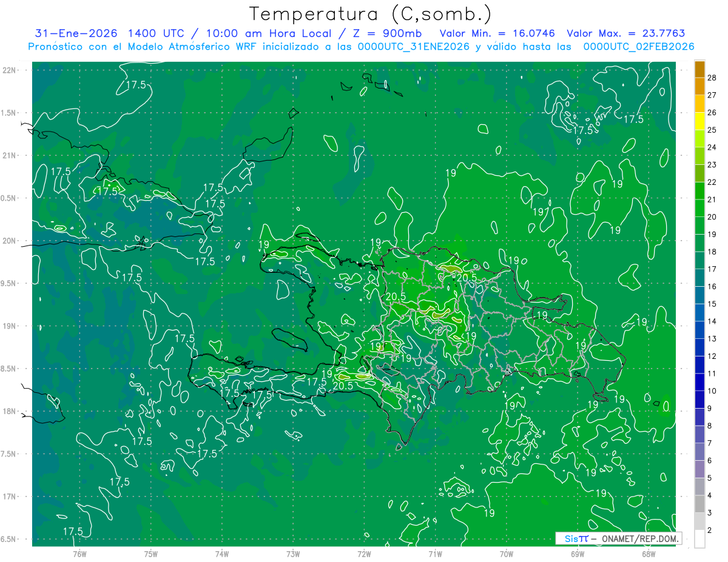The height and width of the screenshot is (562, 728).
Task: Click the "25" value in the color legend
Action: (x=712, y=130)
